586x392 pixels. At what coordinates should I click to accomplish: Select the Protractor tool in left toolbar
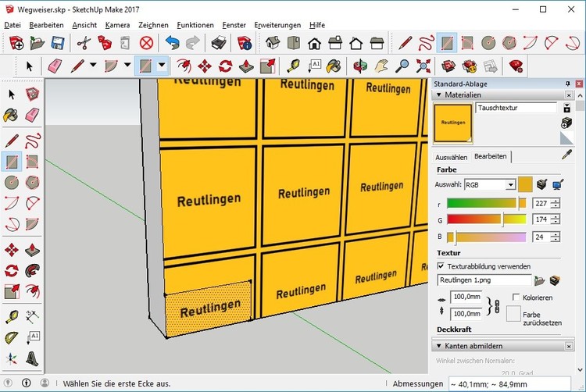click(12, 338)
